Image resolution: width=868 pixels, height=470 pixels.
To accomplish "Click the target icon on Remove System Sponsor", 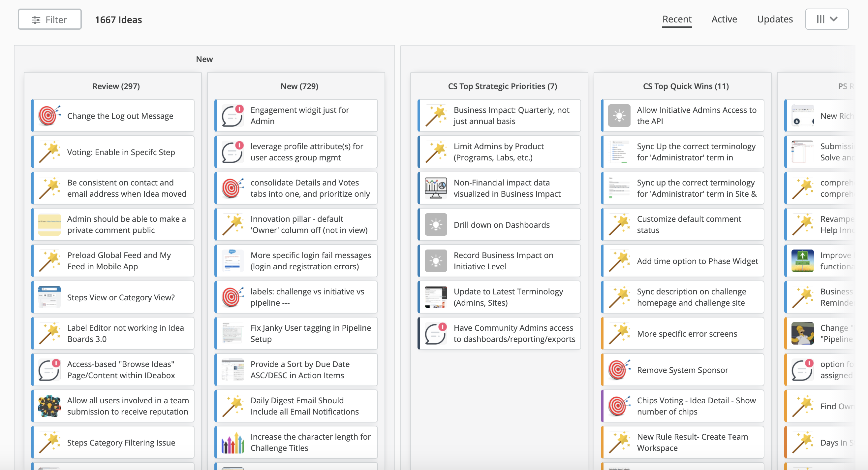I will [x=619, y=370].
